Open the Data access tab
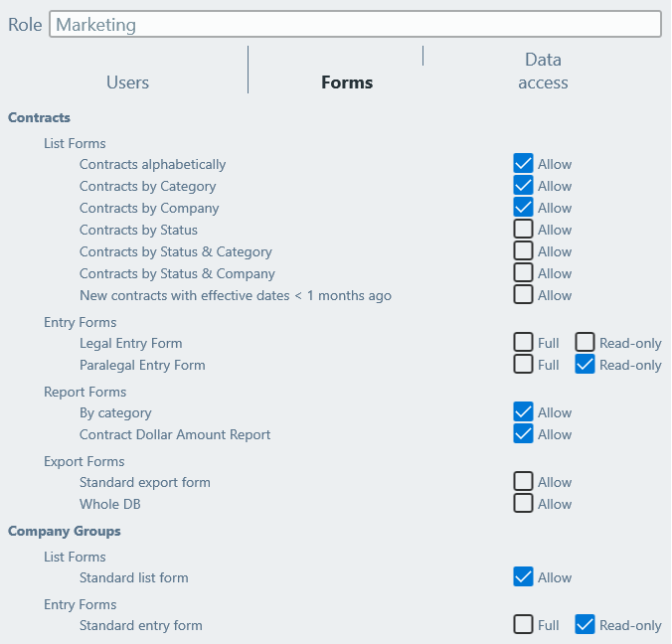 543,72
